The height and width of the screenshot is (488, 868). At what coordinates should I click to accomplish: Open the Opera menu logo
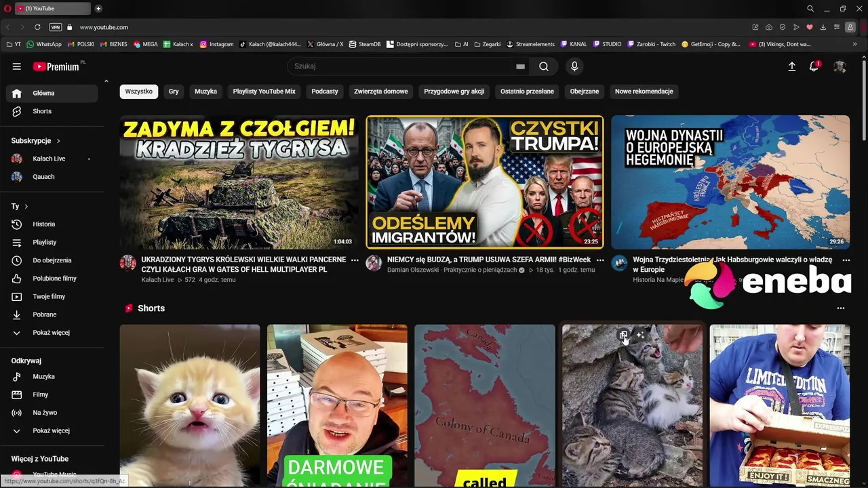coord(7,8)
